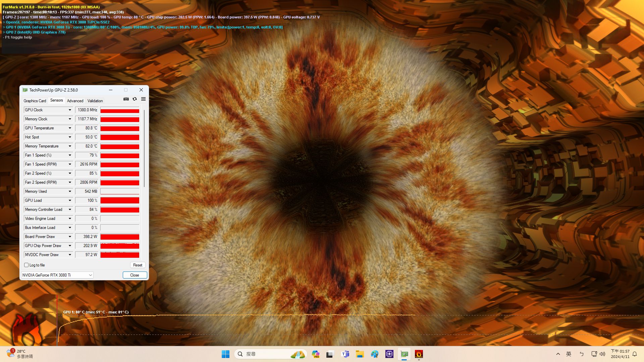Open the GPU Chip Power Draw dropdown
The image size is (644, 362).
click(x=70, y=246)
